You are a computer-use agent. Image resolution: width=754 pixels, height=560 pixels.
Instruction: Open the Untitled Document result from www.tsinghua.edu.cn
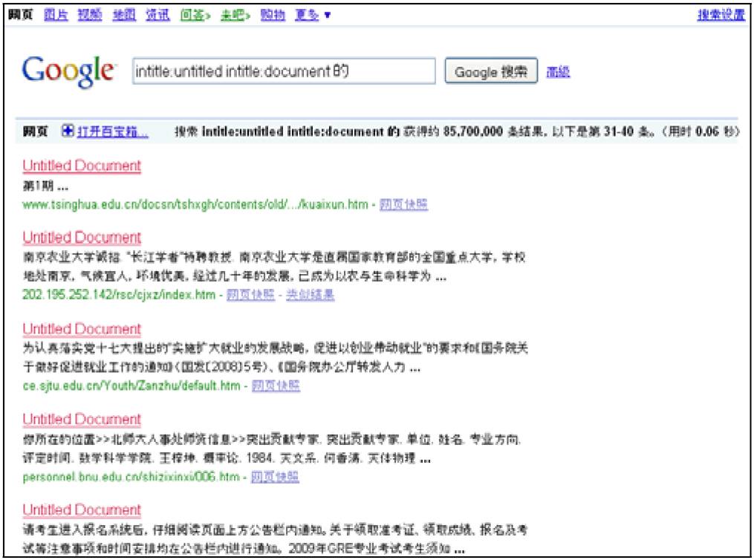pos(82,166)
